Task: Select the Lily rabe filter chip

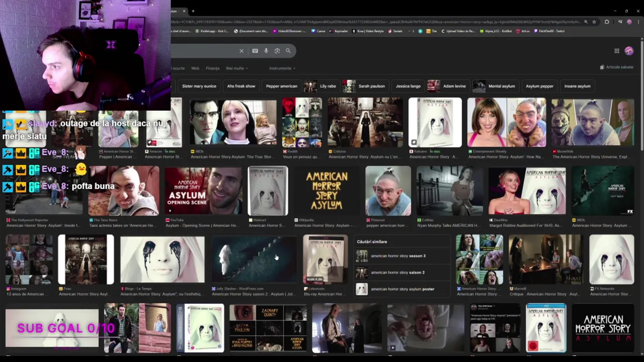Action: (321, 86)
